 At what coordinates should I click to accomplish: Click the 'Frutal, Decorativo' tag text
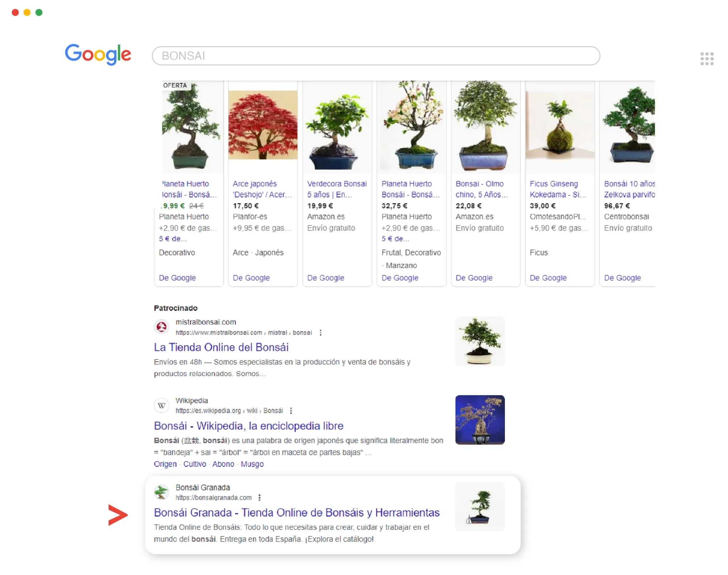411,253
